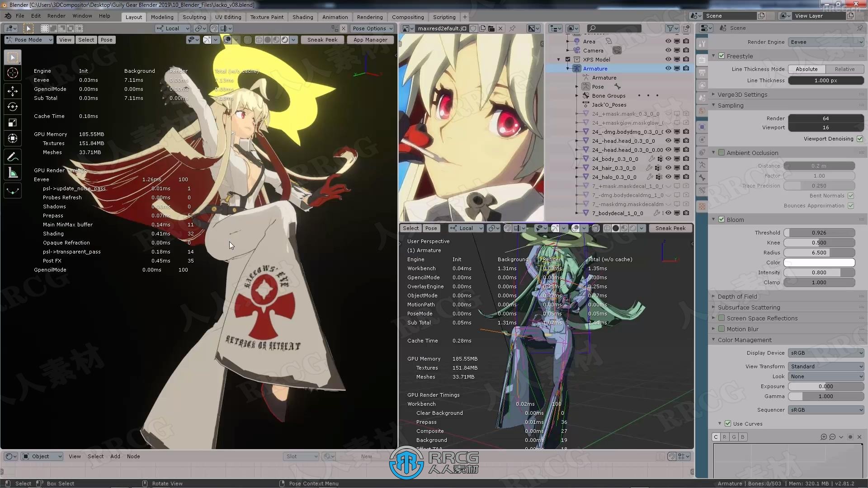This screenshot has height=488, width=868.
Task: Click the Shading tab in top menu
Action: 302,16
